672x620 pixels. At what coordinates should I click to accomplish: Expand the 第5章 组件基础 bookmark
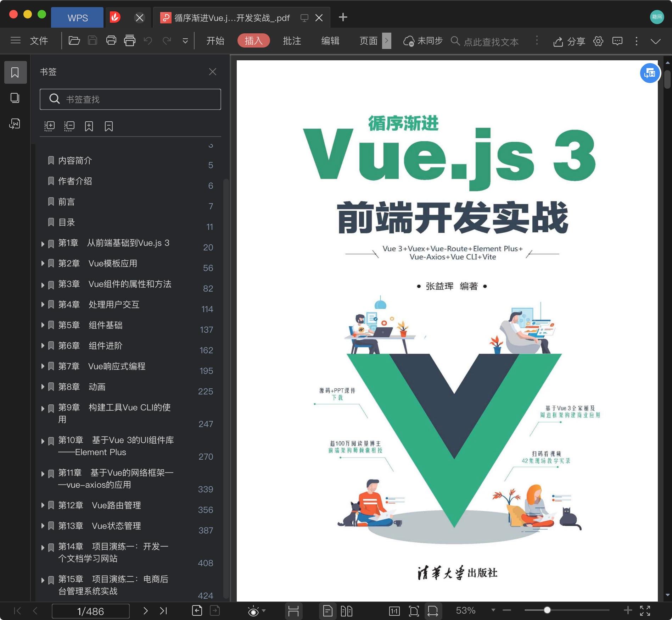point(43,325)
